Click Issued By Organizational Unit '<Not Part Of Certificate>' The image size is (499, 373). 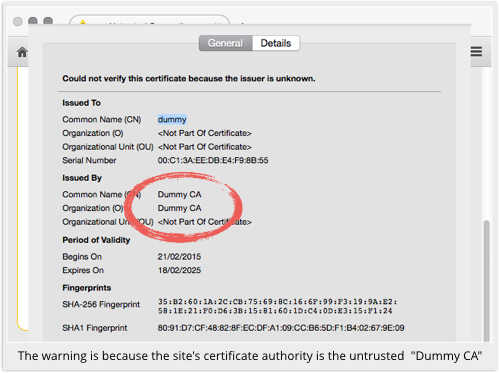205,222
